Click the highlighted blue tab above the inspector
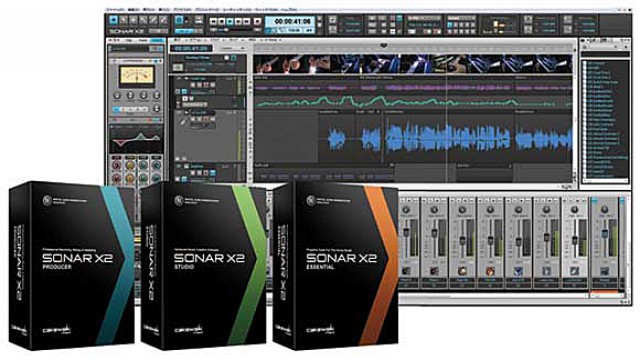The image size is (640, 360). [157, 40]
